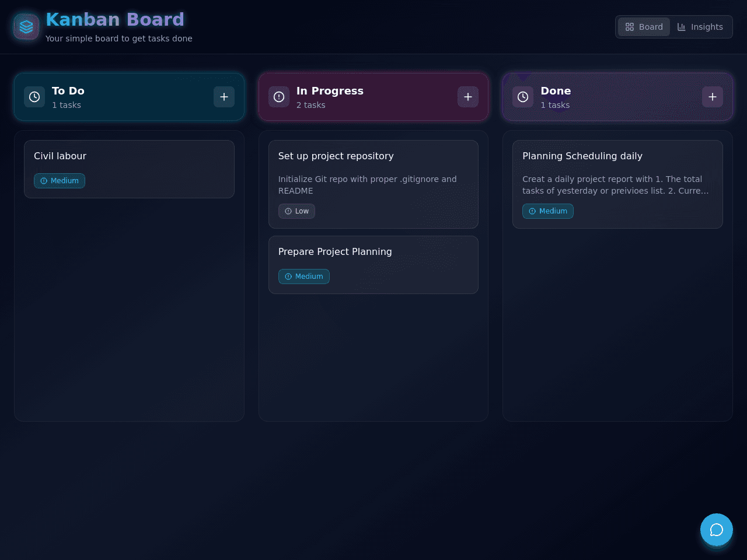The image size is (747, 560).
Task: Click 'Your simple board' subtitle text
Action: point(119,38)
